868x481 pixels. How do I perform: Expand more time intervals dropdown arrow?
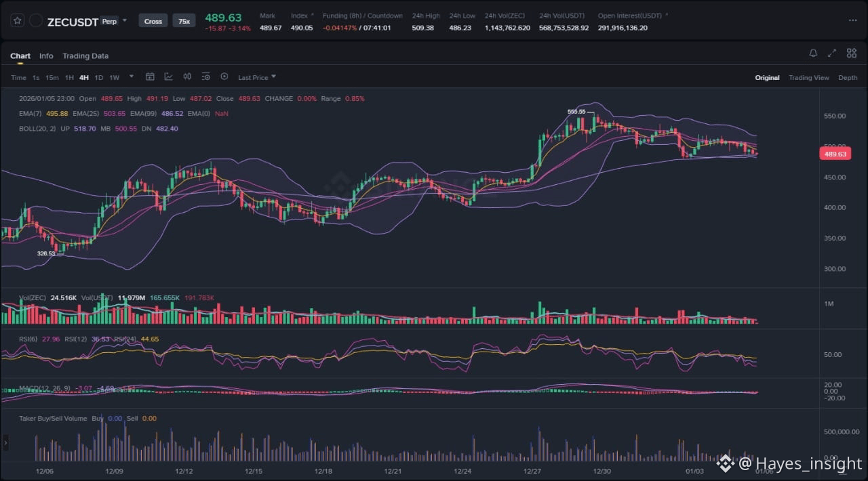(132, 77)
